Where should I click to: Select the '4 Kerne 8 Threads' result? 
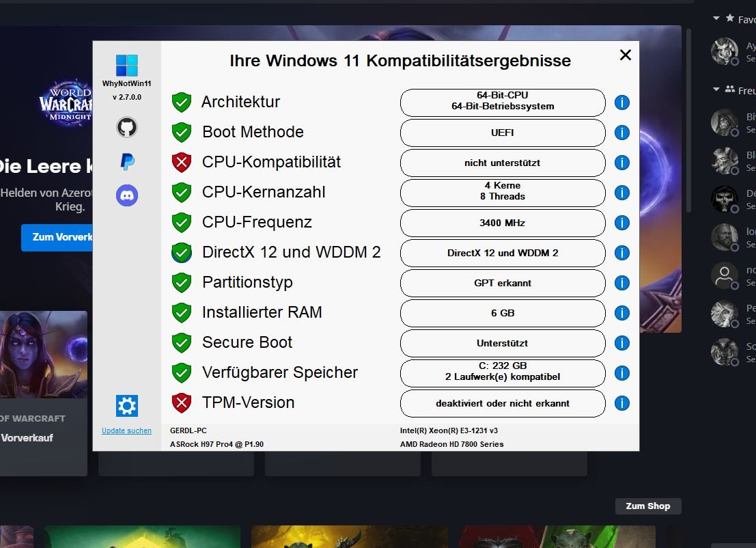click(503, 193)
